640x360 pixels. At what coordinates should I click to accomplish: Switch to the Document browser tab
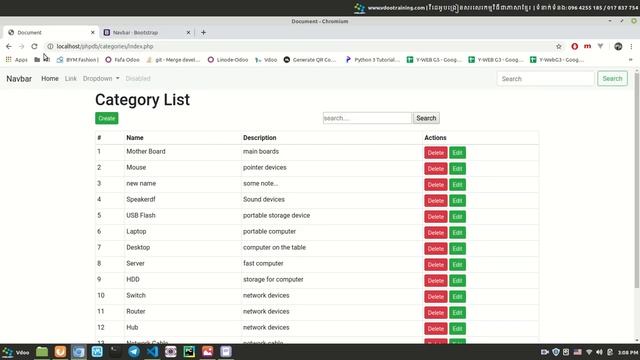point(51,32)
